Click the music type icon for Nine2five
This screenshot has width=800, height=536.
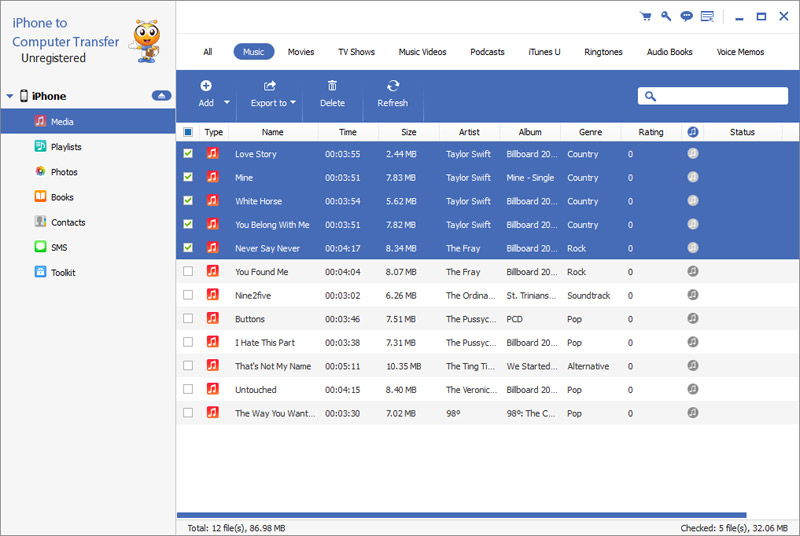(x=213, y=294)
